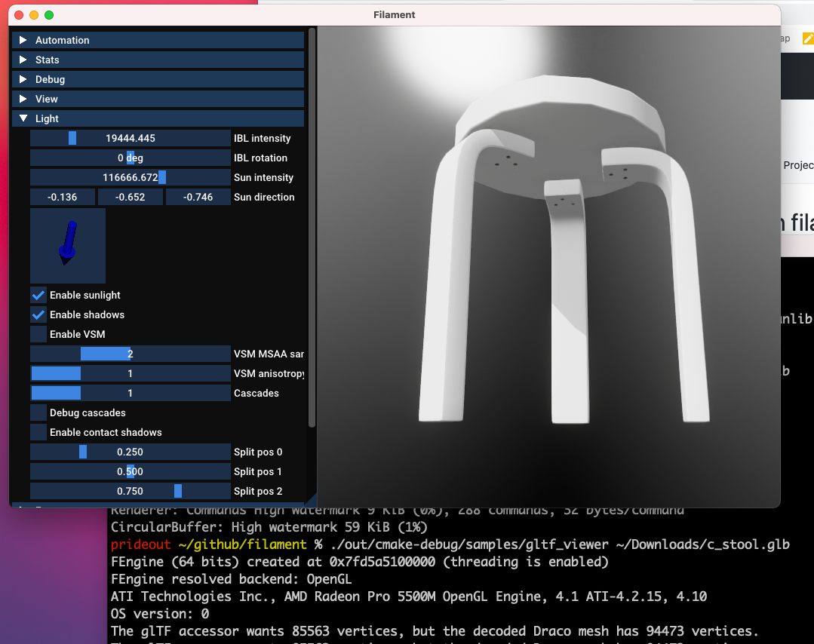Expand the Stats section arrow
Viewport: 814px width, 644px height.
click(23, 60)
